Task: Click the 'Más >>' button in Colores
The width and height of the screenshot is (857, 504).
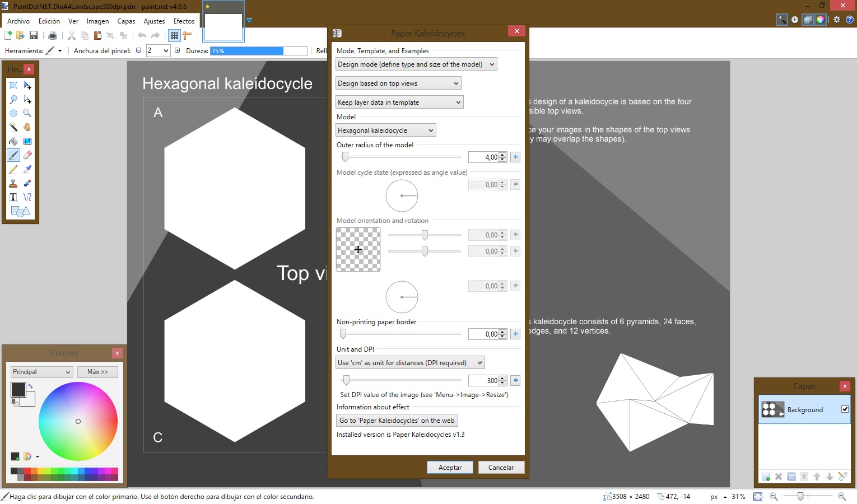Action: pos(97,372)
